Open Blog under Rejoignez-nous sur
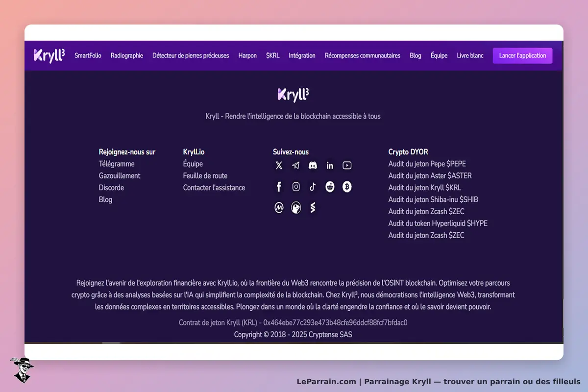Viewport: 588px width, 392px height. click(105, 199)
